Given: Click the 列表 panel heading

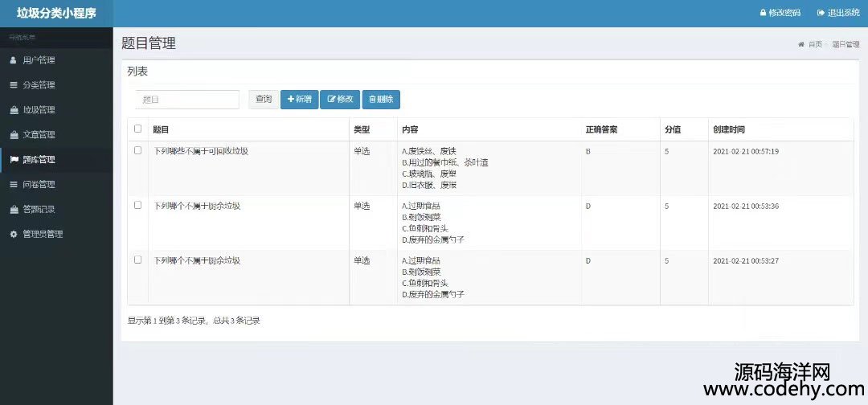Looking at the screenshot, I should [137, 72].
